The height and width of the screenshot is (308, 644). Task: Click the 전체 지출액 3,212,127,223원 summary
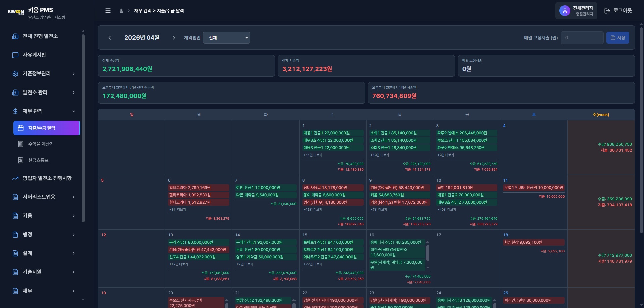click(366, 66)
